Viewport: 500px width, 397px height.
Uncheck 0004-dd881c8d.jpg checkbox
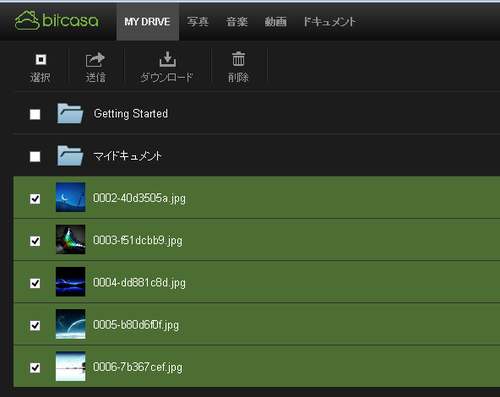(x=35, y=283)
